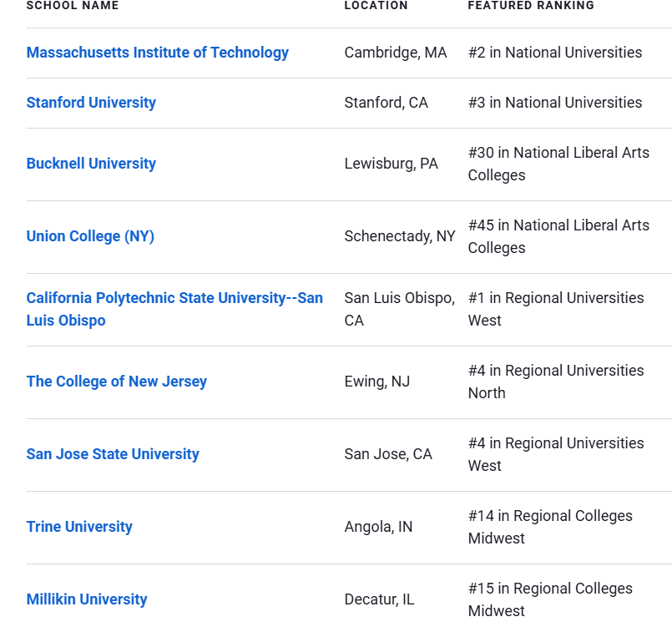Visit The College of New Jersey link
The image size is (672, 632).
[117, 382]
